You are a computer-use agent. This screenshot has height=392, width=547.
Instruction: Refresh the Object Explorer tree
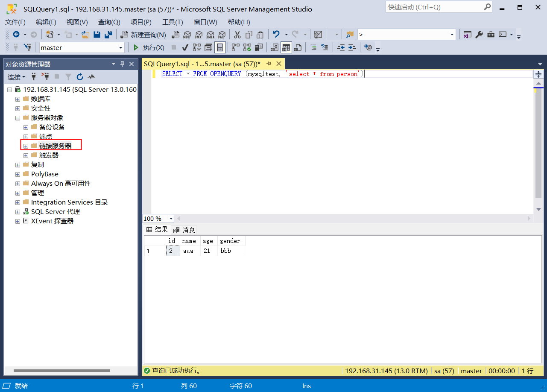[80, 77]
